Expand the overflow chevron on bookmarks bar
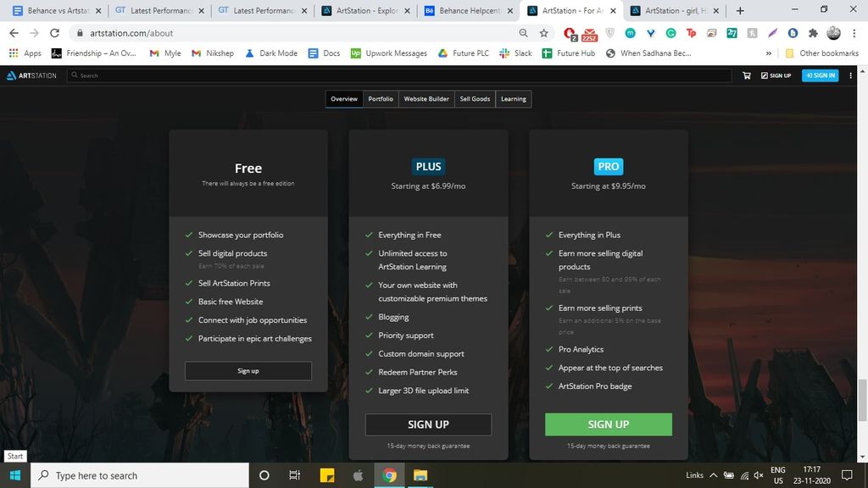This screenshot has height=488, width=868. pyautogui.click(x=768, y=53)
